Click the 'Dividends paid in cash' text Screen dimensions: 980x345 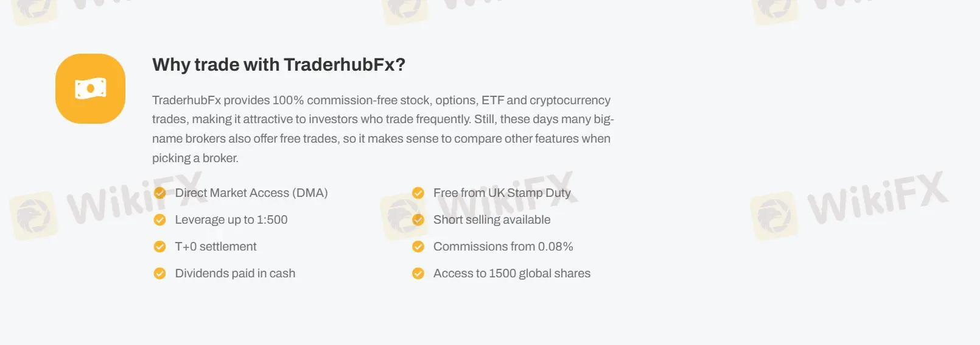click(x=235, y=274)
